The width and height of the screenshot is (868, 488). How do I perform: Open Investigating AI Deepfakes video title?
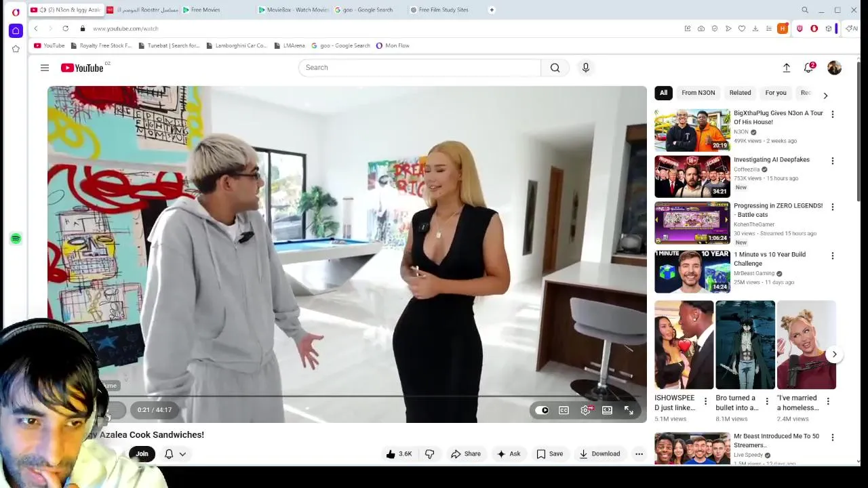tap(772, 160)
